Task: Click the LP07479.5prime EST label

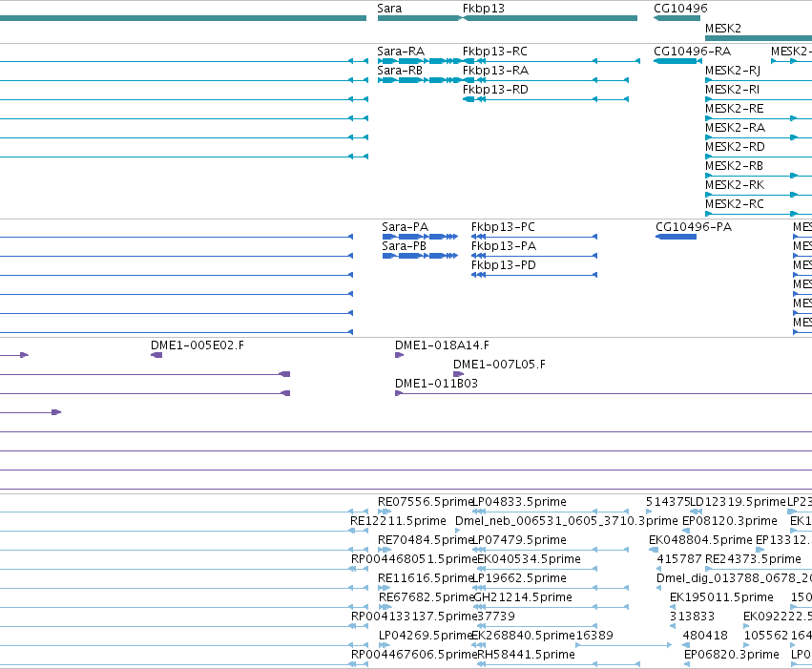Action: coord(519,540)
